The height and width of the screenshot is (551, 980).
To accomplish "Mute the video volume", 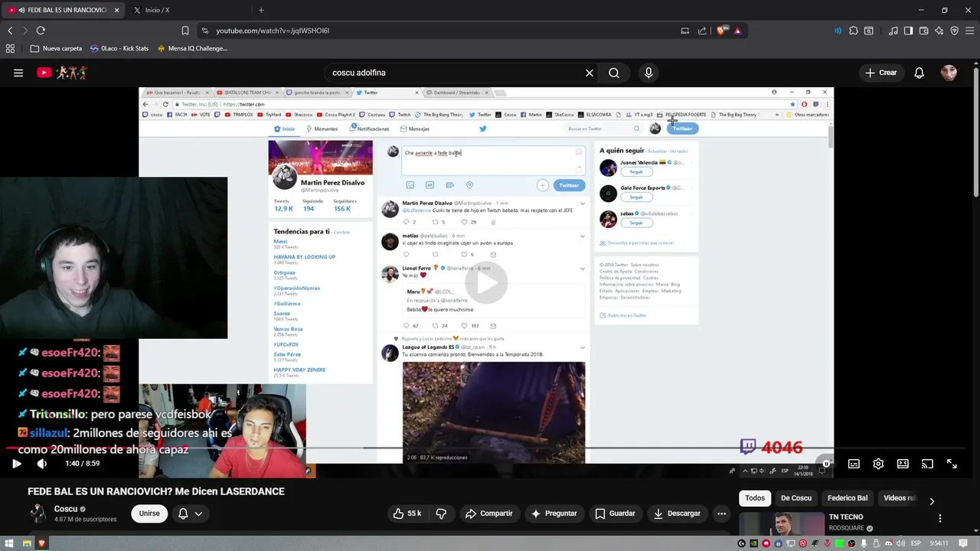I will pyautogui.click(x=42, y=463).
